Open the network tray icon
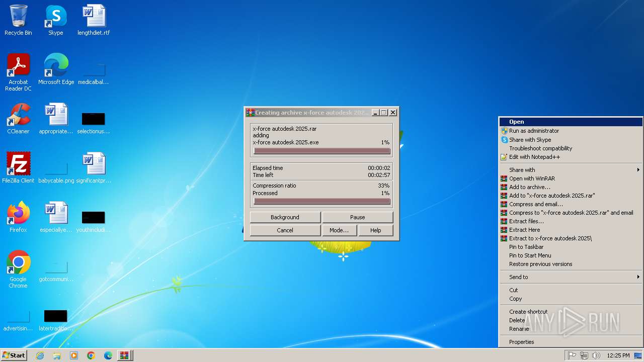 (584, 355)
